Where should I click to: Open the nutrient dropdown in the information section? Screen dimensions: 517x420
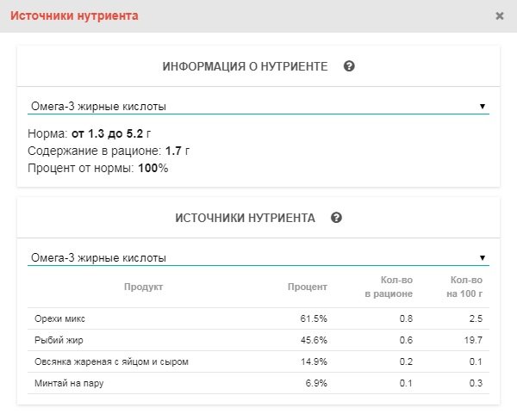click(x=258, y=107)
